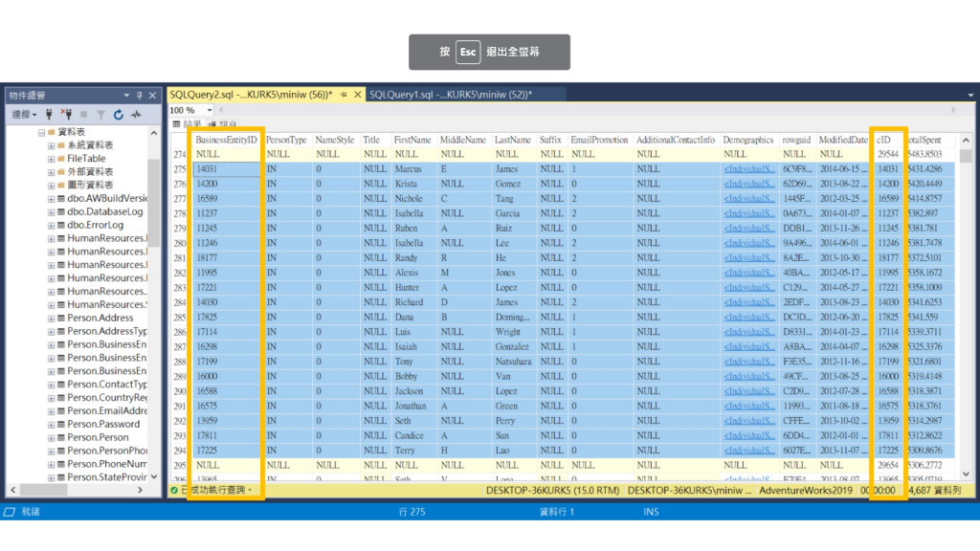Open the 100 % zoom combo box
The height and width of the screenshot is (551, 980).
(x=191, y=110)
